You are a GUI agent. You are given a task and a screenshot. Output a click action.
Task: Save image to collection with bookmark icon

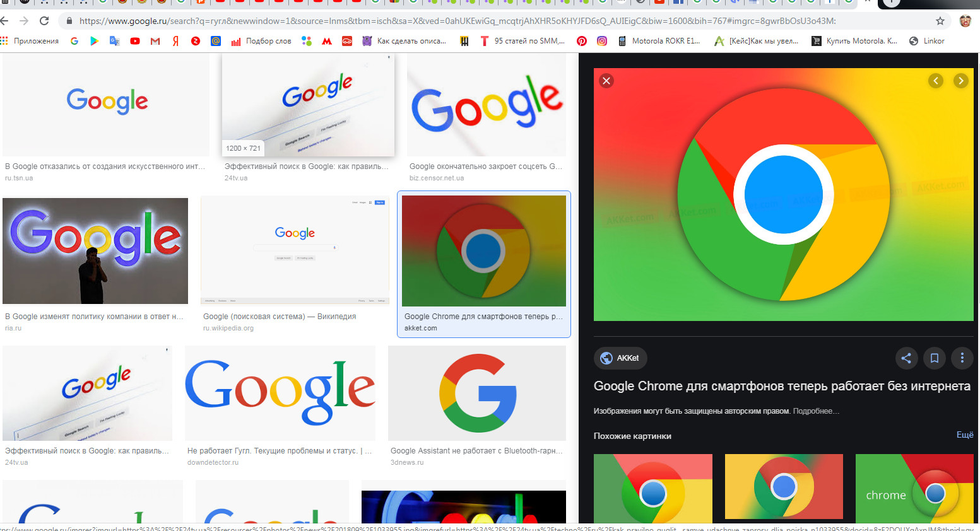point(935,358)
